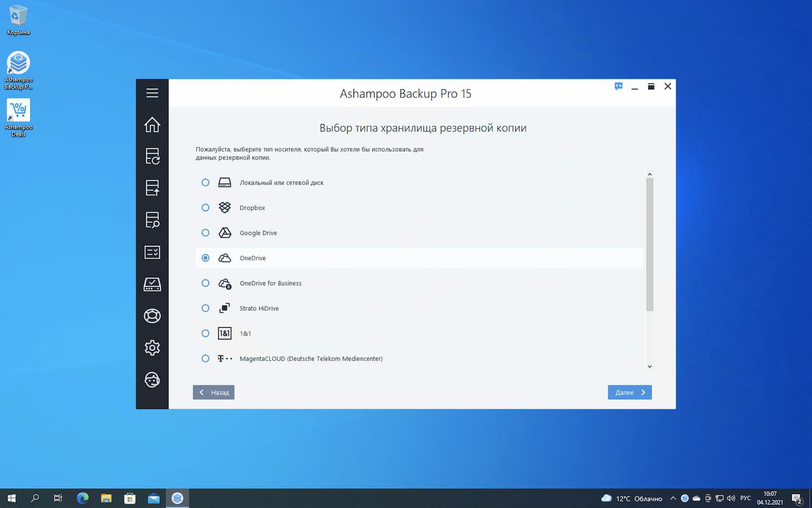Click the 'Локальный или сетевой диск' label
Screen dimensions: 812x508
[x=281, y=183]
